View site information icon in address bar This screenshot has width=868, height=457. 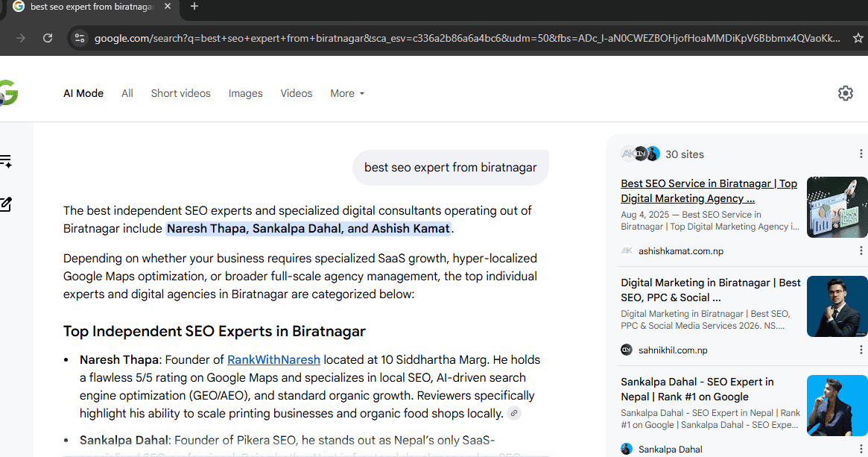pyautogui.click(x=80, y=38)
